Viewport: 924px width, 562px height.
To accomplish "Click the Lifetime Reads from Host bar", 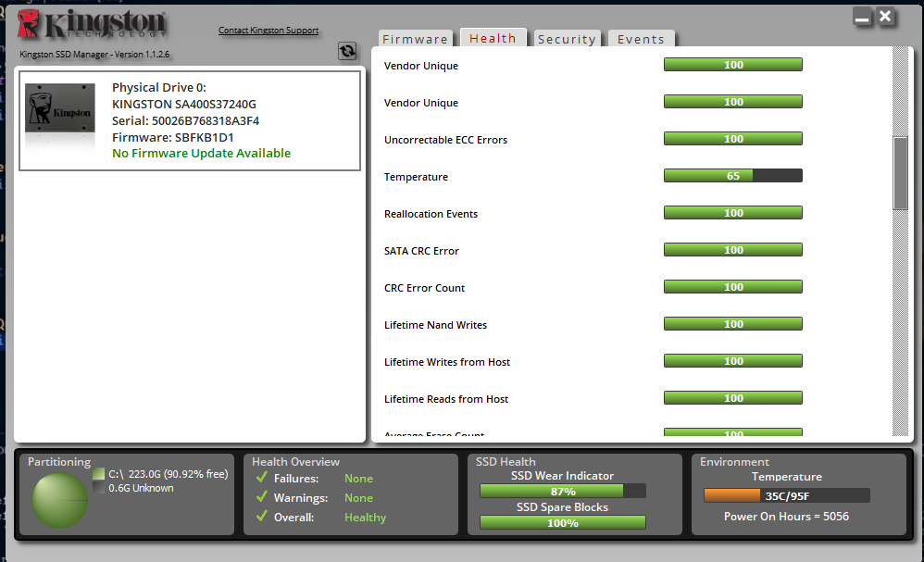I will [733, 397].
